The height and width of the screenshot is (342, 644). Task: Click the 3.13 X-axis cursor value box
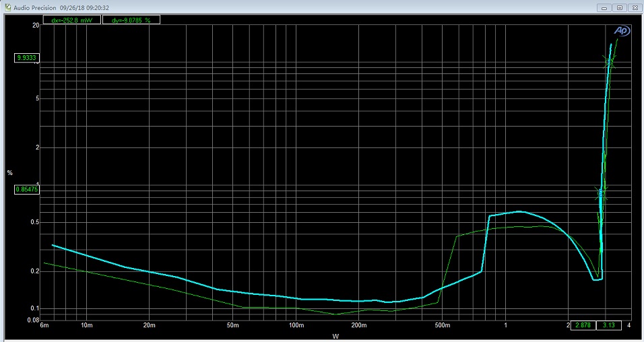(609, 326)
